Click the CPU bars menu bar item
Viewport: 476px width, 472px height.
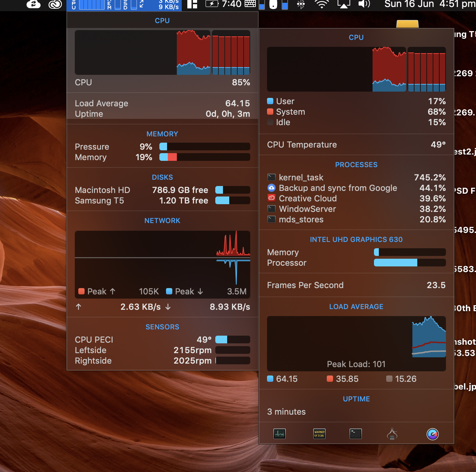tap(89, 5)
